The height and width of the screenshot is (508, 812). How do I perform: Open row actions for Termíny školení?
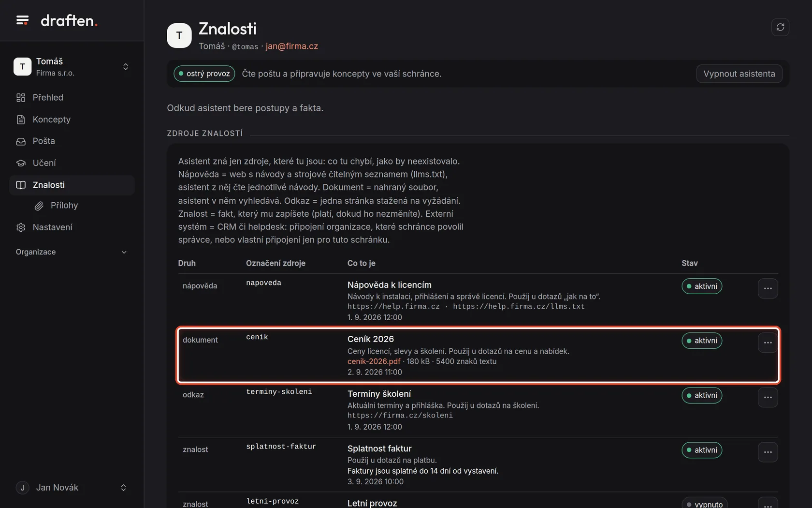[768, 397]
